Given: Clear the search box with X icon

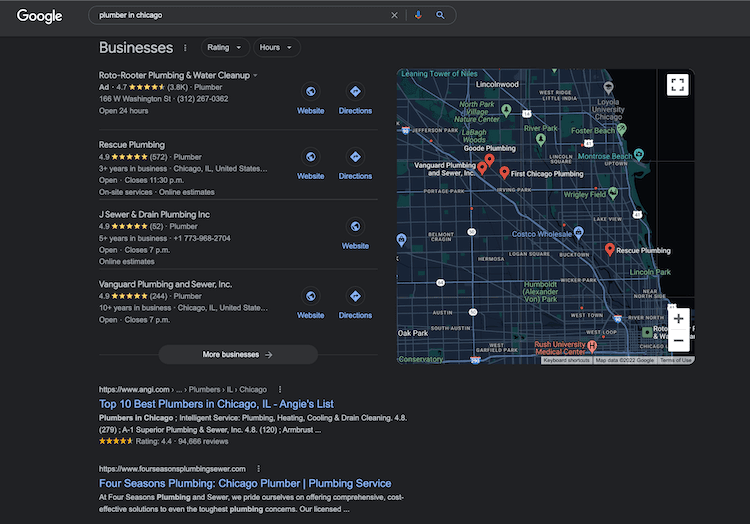Looking at the screenshot, I should (394, 15).
